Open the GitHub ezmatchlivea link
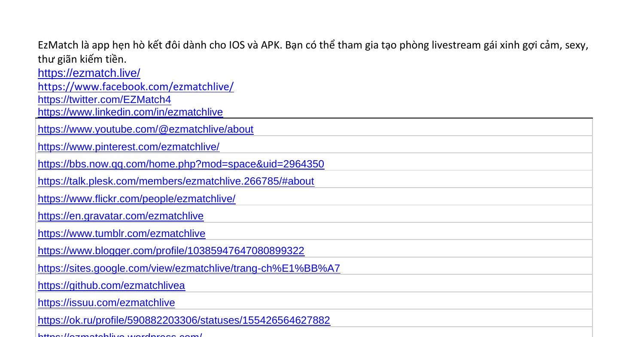Screen dimensions: 644x337 pyautogui.click(x=111, y=285)
